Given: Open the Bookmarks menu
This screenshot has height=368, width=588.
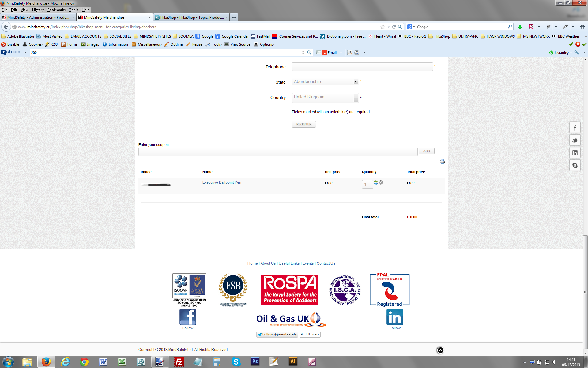Looking at the screenshot, I should pos(56,10).
